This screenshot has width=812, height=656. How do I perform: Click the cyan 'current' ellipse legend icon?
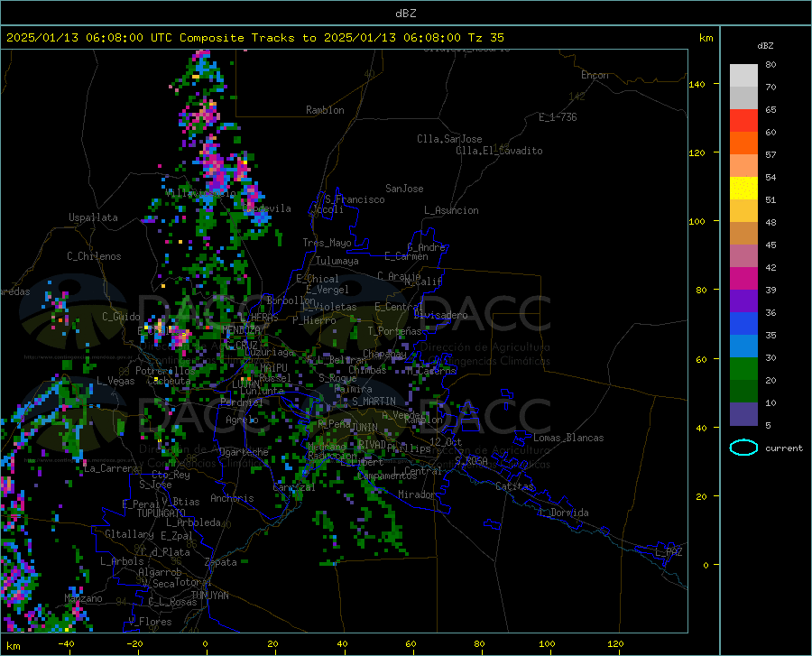(x=743, y=448)
